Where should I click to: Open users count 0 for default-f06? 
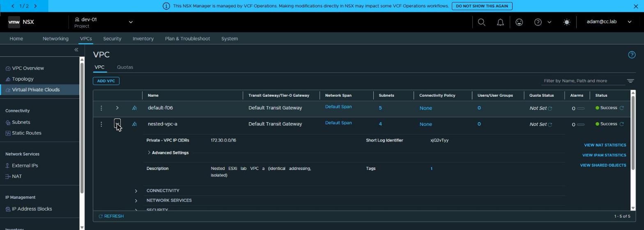[x=479, y=108]
